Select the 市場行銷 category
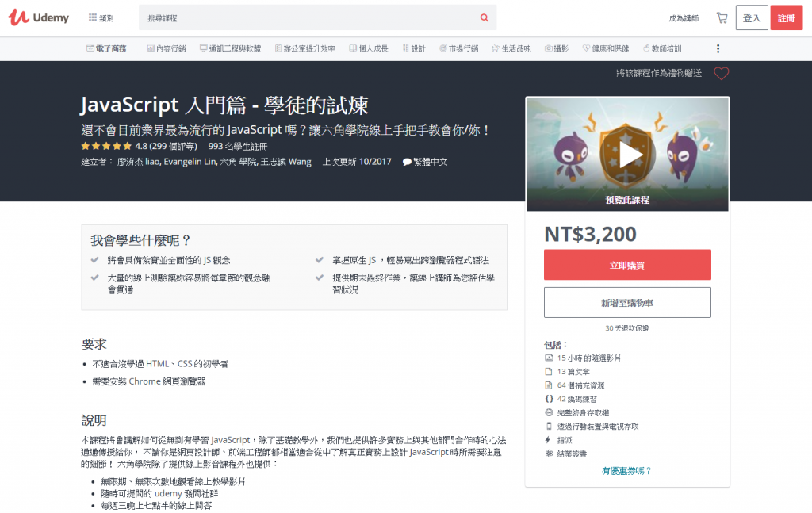This screenshot has width=812, height=513. click(x=459, y=48)
